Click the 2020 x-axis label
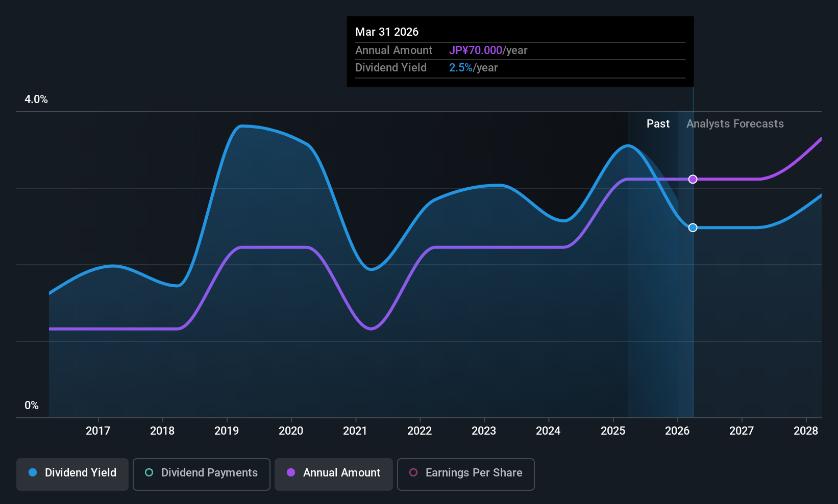 291,431
